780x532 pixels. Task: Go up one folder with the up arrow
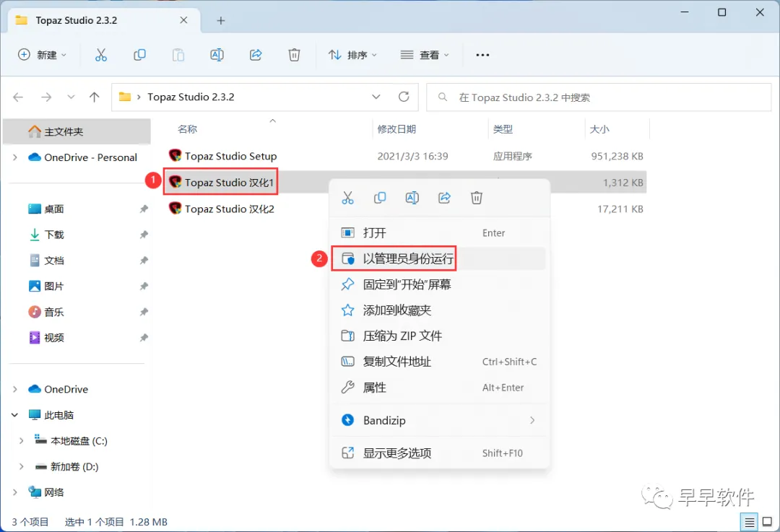[94, 97]
